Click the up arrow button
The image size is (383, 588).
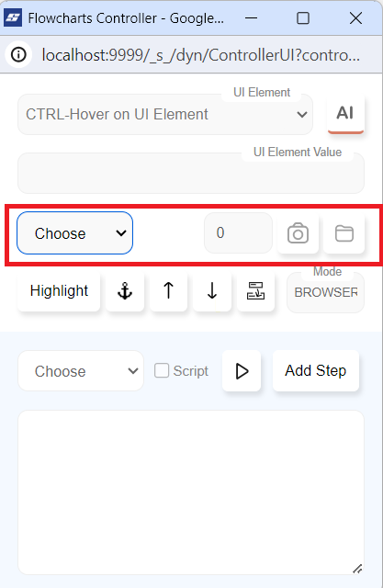[x=168, y=291]
